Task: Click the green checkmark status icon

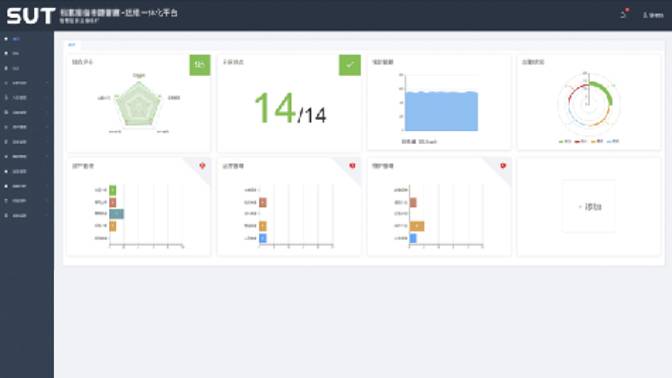Action: [x=350, y=65]
